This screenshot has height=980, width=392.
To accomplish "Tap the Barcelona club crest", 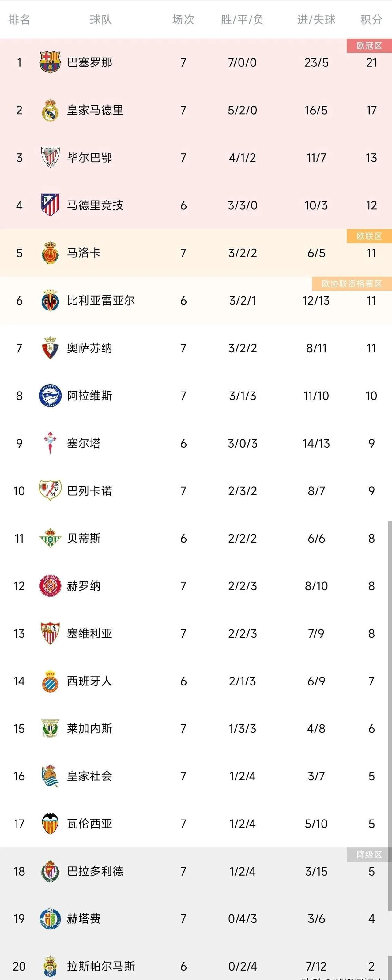I will point(50,62).
